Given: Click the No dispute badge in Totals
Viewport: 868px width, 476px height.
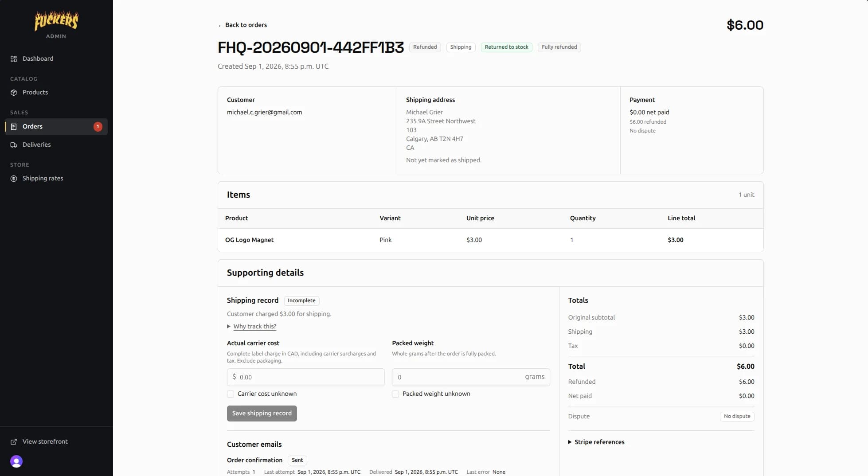Looking at the screenshot, I should coord(737,416).
